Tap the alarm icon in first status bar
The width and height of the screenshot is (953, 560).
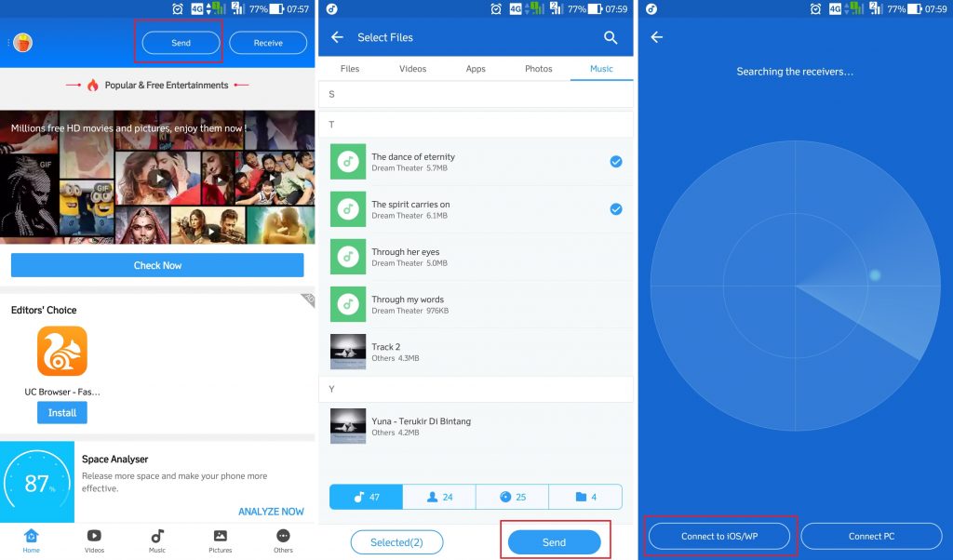coord(178,8)
